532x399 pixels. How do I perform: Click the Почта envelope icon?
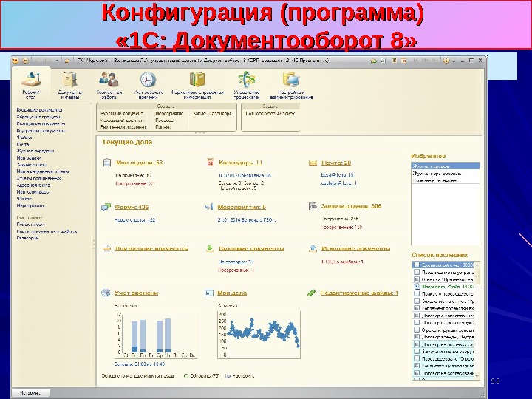(313, 163)
